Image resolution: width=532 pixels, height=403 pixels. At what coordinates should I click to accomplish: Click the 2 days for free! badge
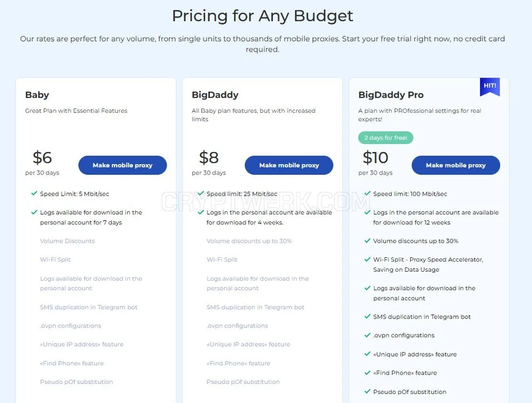point(386,138)
